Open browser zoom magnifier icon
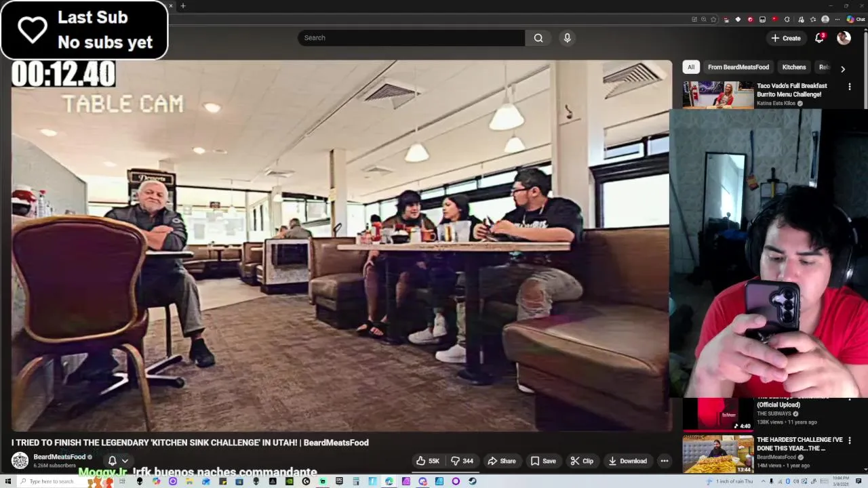The width and height of the screenshot is (868, 488). [x=704, y=20]
